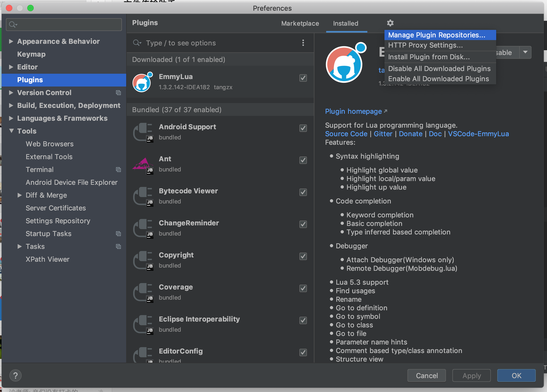Uncheck the Coverage plugin
Image resolution: width=547 pixels, height=392 pixels.
click(303, 288)
